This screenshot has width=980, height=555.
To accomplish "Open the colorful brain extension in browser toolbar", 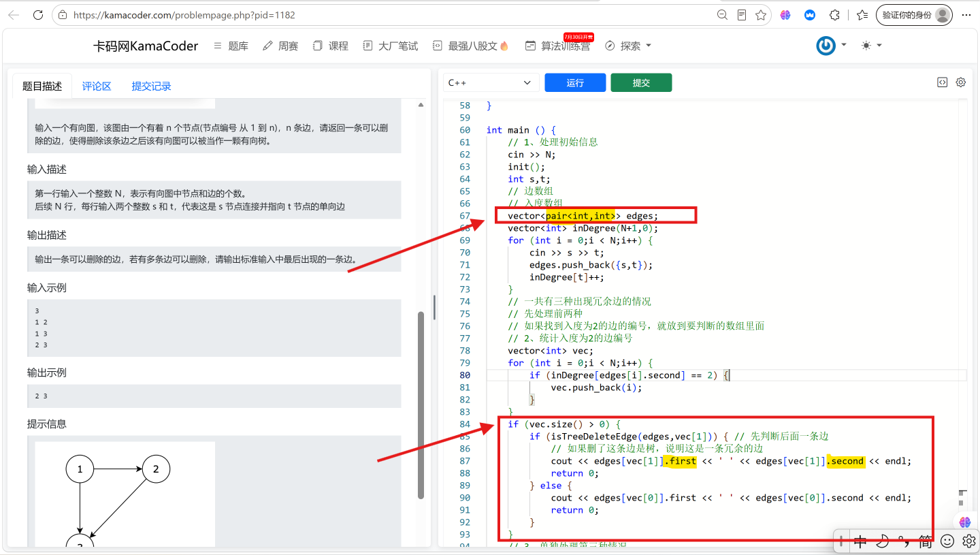I will (x=785, y=14).
